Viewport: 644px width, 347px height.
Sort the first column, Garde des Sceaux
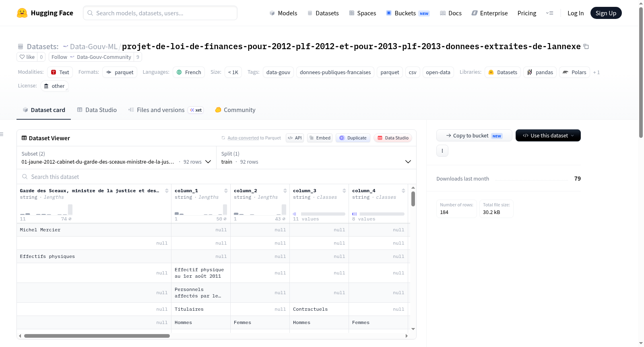tap(167, 191)
